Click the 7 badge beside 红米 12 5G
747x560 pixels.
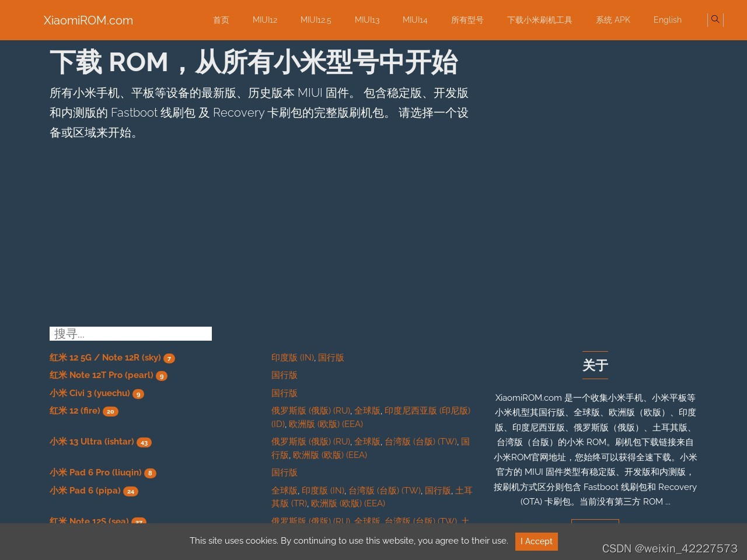(x=169, y=359)
